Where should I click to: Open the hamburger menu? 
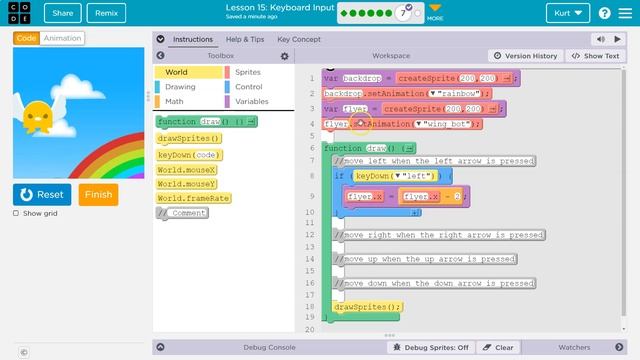625,13
